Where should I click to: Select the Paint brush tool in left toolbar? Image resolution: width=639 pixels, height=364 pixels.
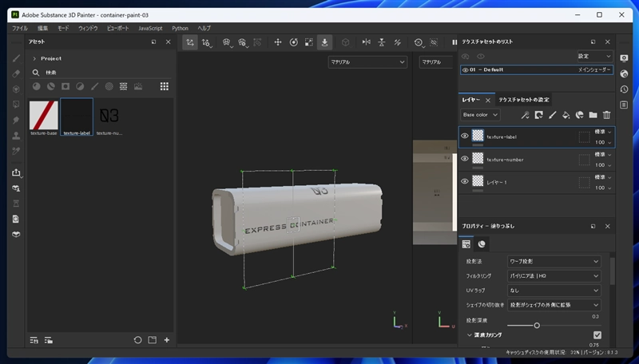15,58
